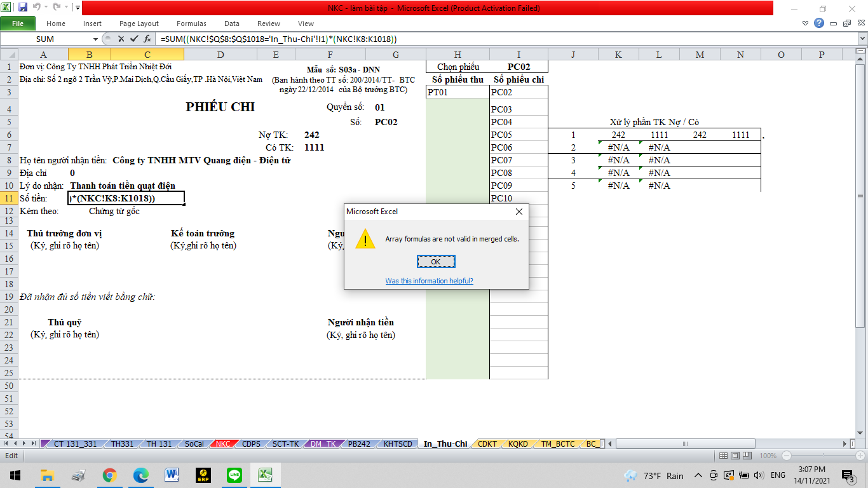868x488 pixels.
Task: Open the printer app on the taskbar
Action: click(78, 475)
